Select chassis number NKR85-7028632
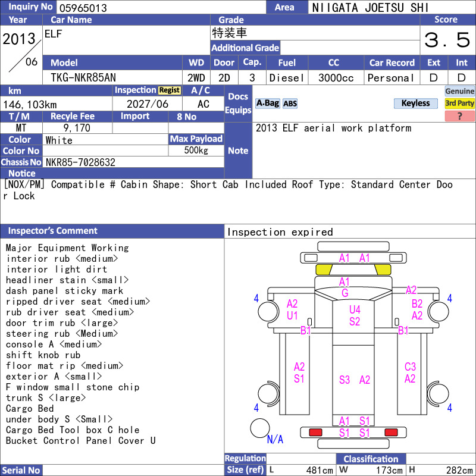Screen dimensions: 476x476 80,162
